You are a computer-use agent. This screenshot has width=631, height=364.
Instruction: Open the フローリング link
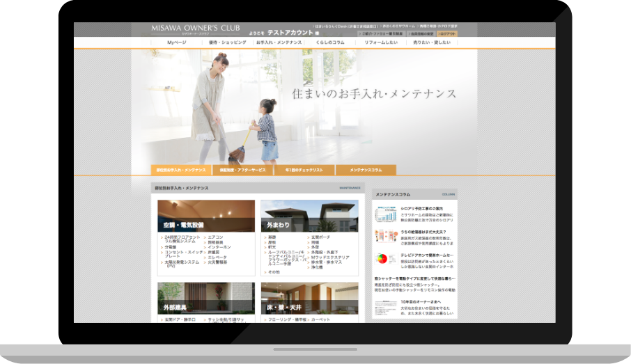click(287, 319)
